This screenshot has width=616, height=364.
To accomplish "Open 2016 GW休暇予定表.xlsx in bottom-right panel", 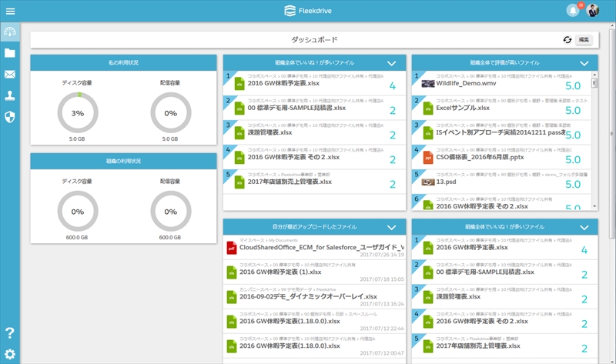I will [472, 247].
